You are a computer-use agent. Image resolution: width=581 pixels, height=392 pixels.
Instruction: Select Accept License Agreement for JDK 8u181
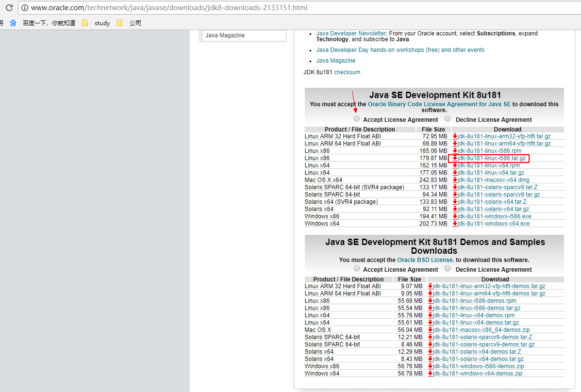356,118
